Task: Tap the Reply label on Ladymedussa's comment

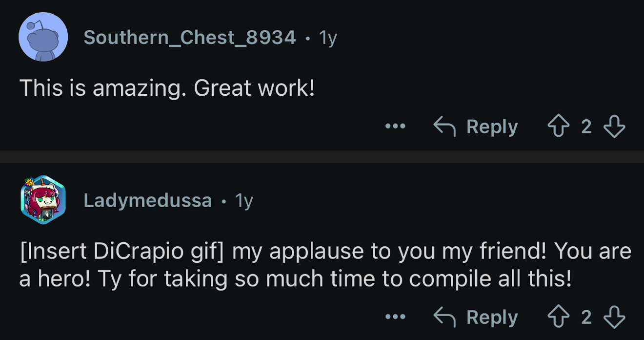Action: [492, 317]
